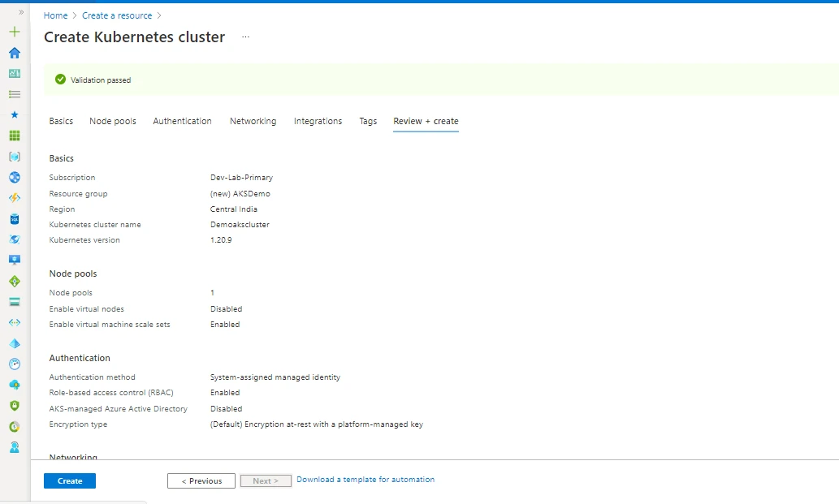The width and height of the screenshot is (839, 504).
Task: Select the Create a resource plus icon
Action: [13, 32]
